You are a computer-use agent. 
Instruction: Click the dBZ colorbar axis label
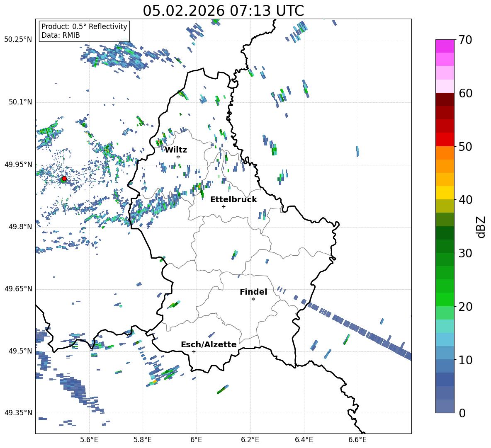click(481, 227)
